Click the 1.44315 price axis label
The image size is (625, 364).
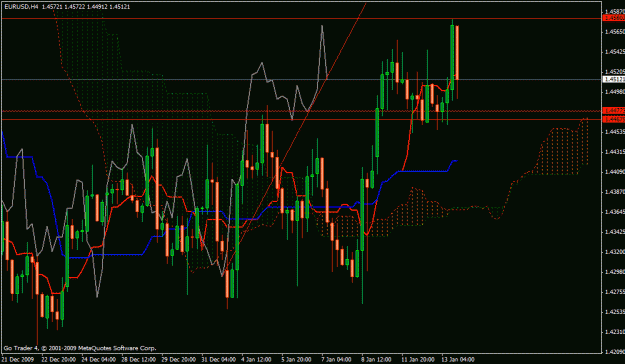(614, 152)
